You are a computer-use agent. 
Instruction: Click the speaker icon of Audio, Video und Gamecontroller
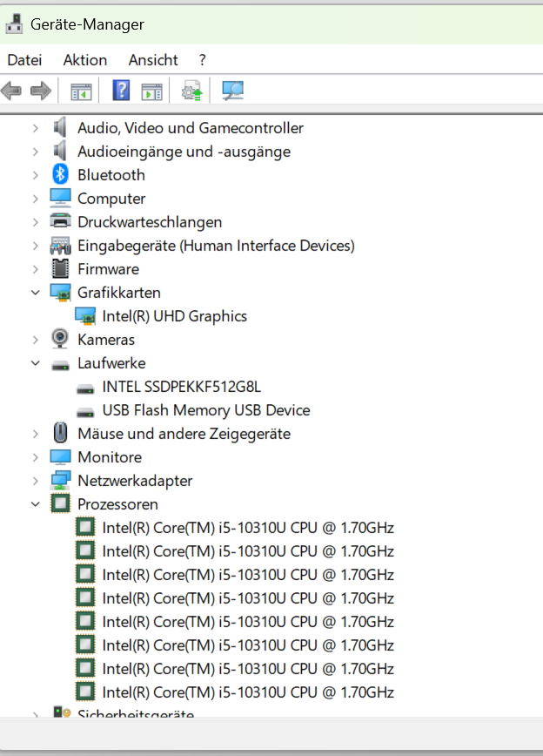pos(60,127)
